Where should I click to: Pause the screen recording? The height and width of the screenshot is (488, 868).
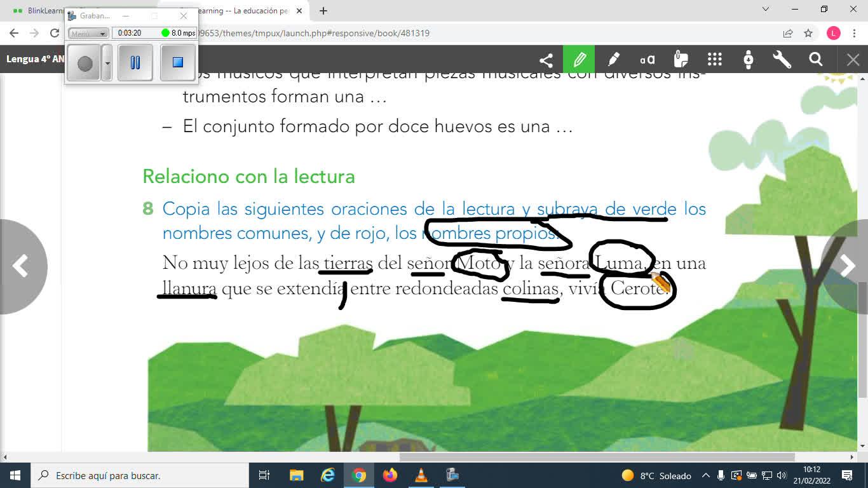pyautogui.click(x=135, y=62)
